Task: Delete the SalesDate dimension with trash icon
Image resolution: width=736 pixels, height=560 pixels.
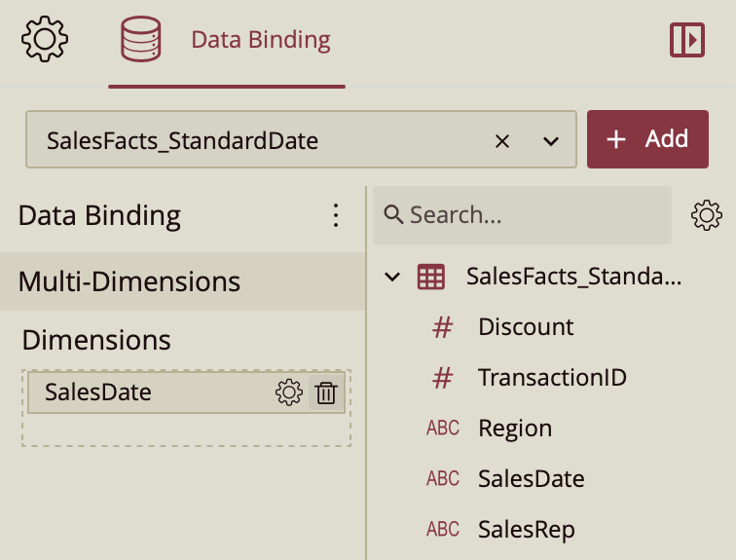Action: click(x=326, y=392)
